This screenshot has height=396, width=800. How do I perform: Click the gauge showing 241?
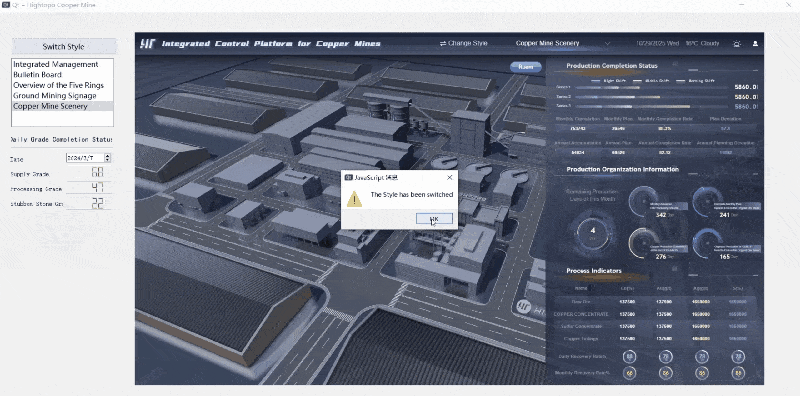point(708,202)
